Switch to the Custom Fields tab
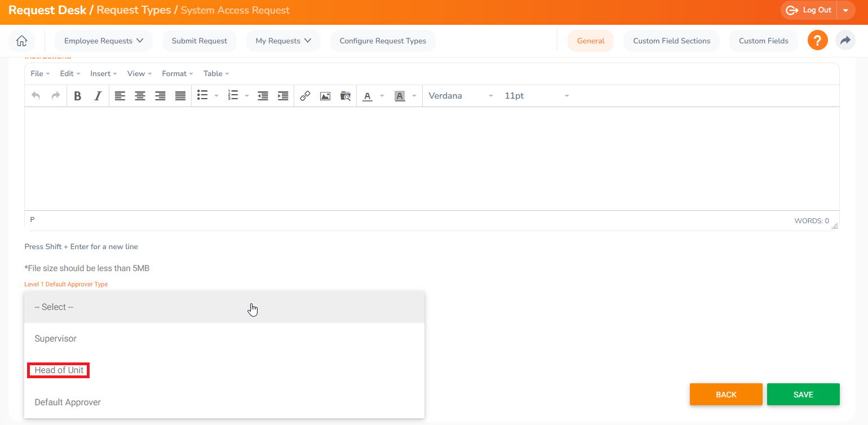868x425 pixels. pyautogui.click(x=764, y=41)
